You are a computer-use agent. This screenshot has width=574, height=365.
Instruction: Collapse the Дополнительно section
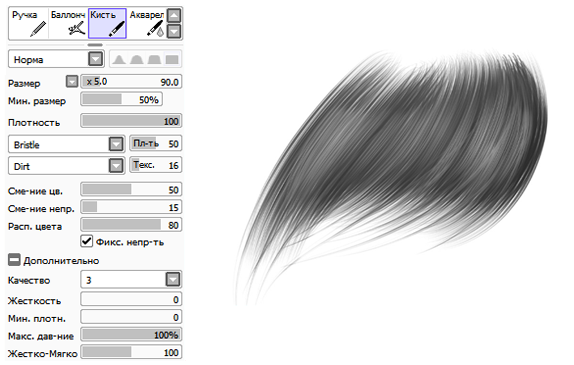point(14,260)
